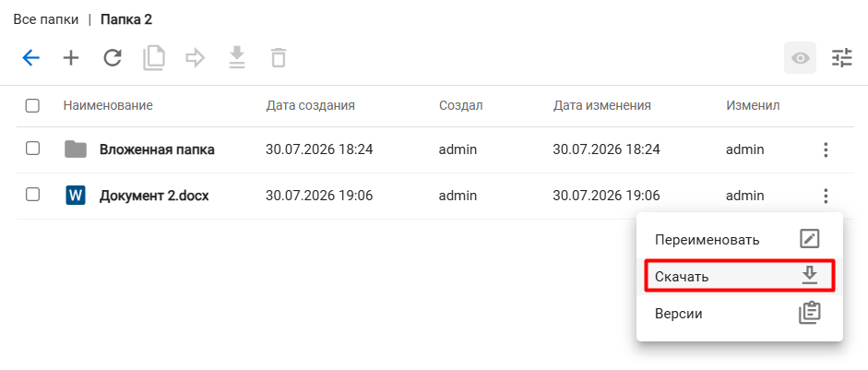Open the Вложенная папка folder
Screen dimensions: 868x370
157,149
